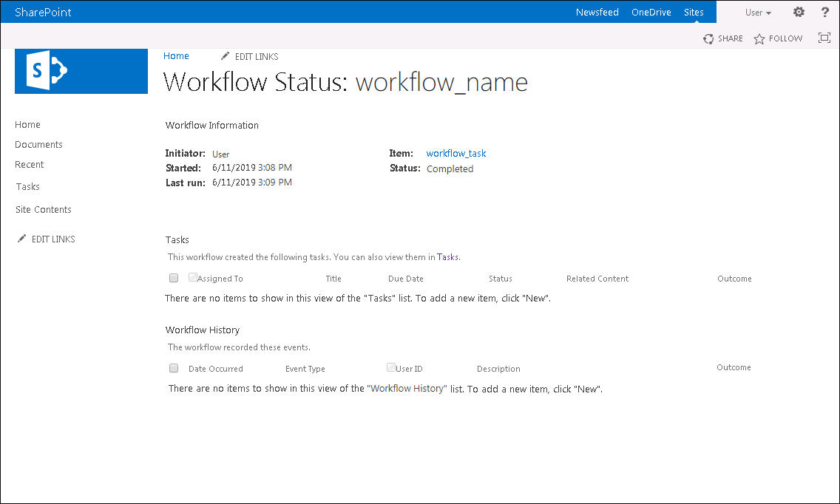This screenshot has height=504, width=840.
Task: Click the Share sync icon
Action: click(708, 39)
